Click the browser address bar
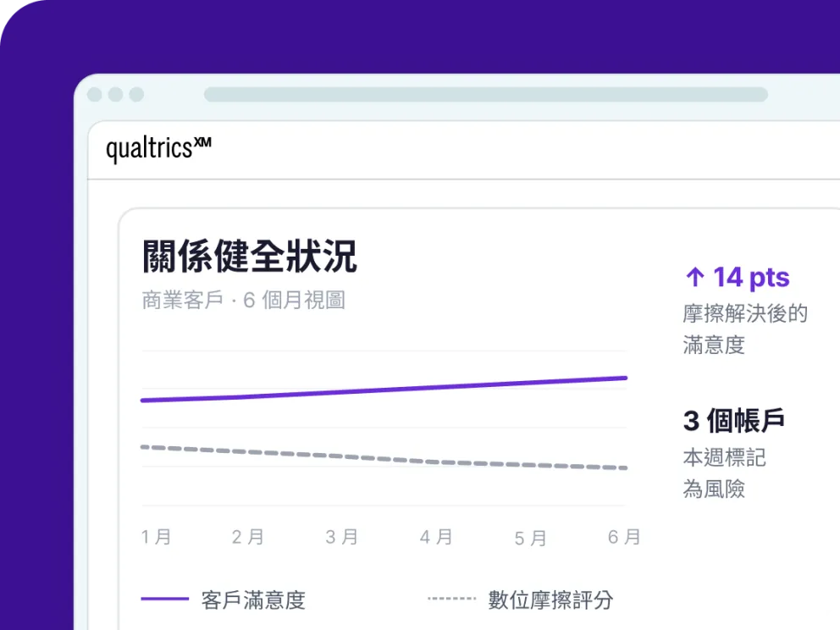The image size is (840, 630). (x=486, y=94)
